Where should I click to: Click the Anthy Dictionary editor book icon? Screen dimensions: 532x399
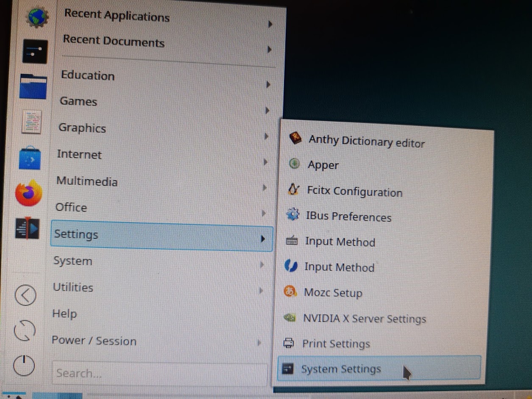click(295, 138)
